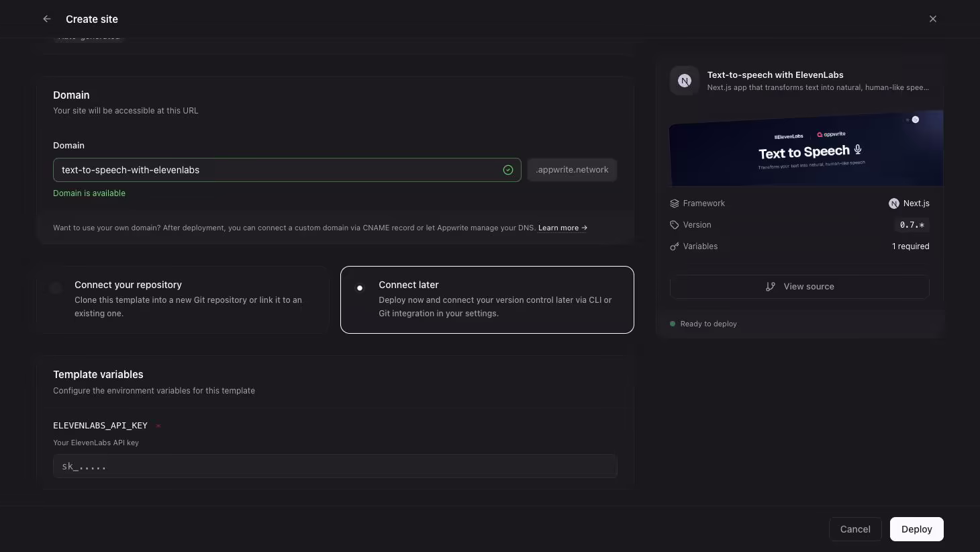
Task: Click the Create site dialog title
Action: pyautogui.click(x=92, y=19)
